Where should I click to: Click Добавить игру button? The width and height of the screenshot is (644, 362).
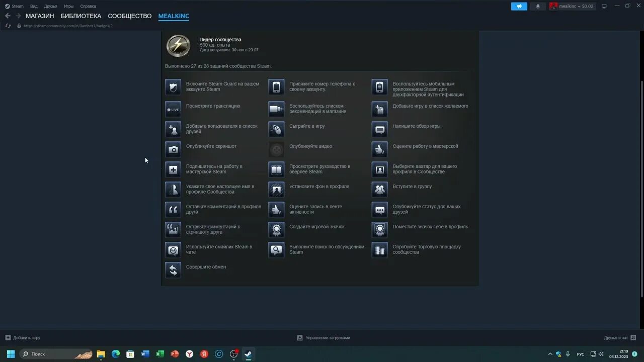coord(23,338)
